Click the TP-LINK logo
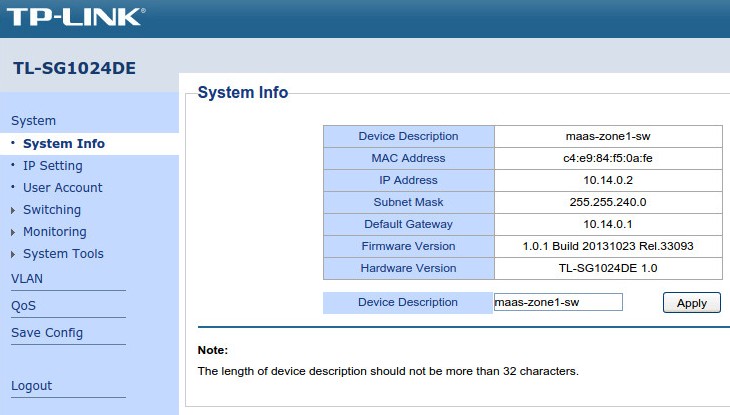Screen dimensions: 730x415 pyautogui.click(x=76, y=17)
